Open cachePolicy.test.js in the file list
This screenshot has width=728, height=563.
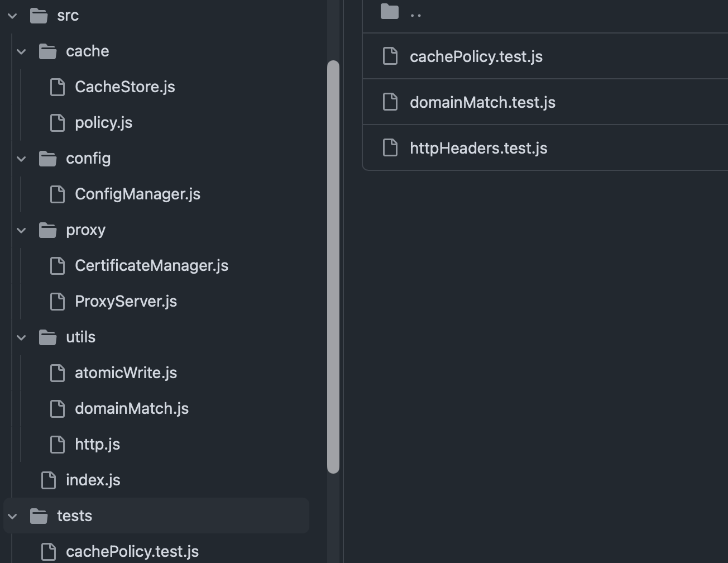click(476, 56)
